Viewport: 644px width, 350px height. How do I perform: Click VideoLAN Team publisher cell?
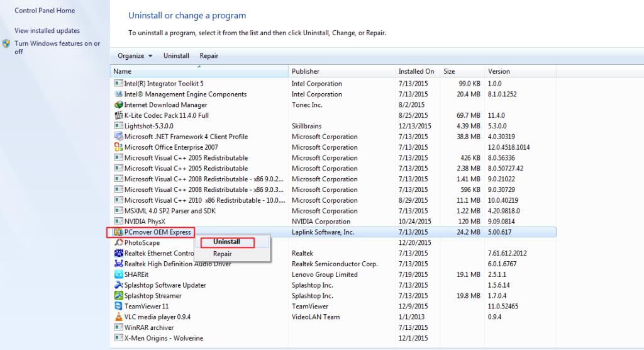point(316,317)
